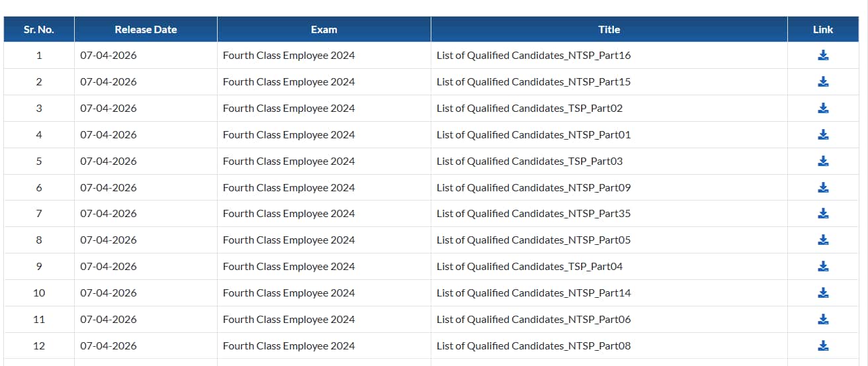This screenshot has height=366, width=868.
Task: Click download icon for TSP_Part04
Action: click(x=823, y=266)
